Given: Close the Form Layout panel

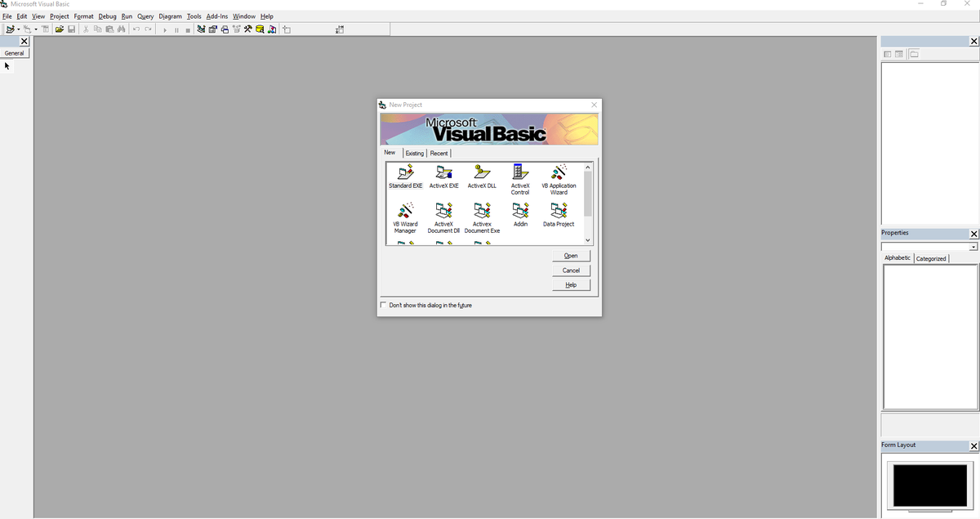Looking at the screenshot, I should [973, 446].
